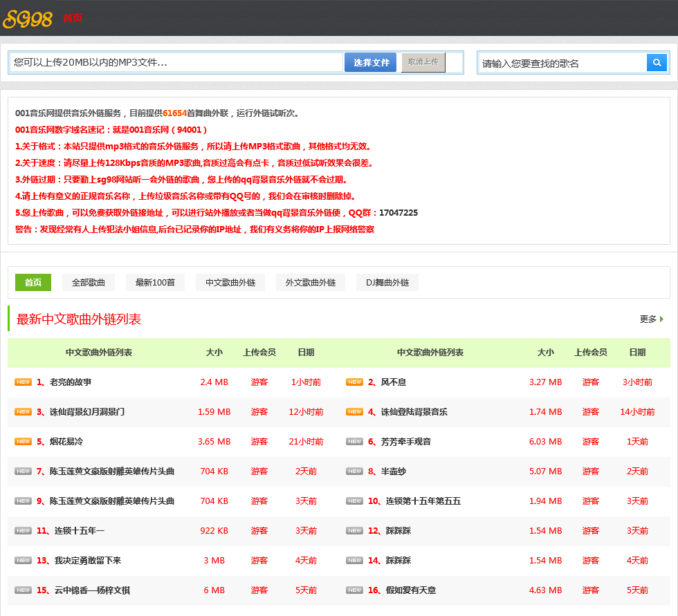
Task: Expand more songs via 更多 arrow
Action: point(652,319)
